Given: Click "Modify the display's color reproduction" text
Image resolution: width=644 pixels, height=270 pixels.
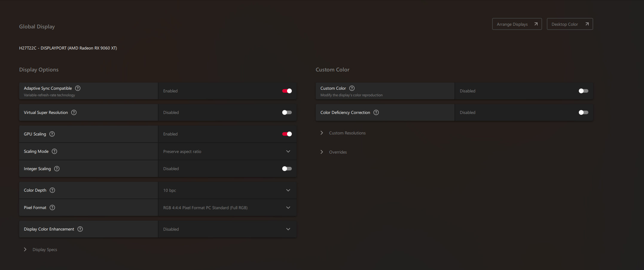Looking at the screenshot, I should [x=352, y=95].
